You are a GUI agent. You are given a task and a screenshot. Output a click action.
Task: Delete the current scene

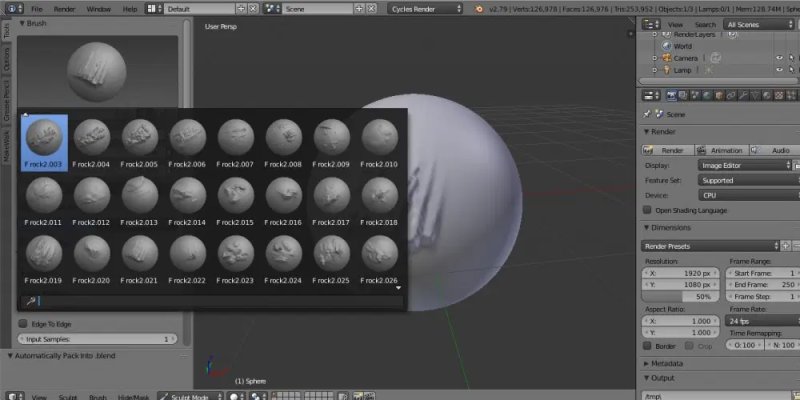tap(371, 9)
